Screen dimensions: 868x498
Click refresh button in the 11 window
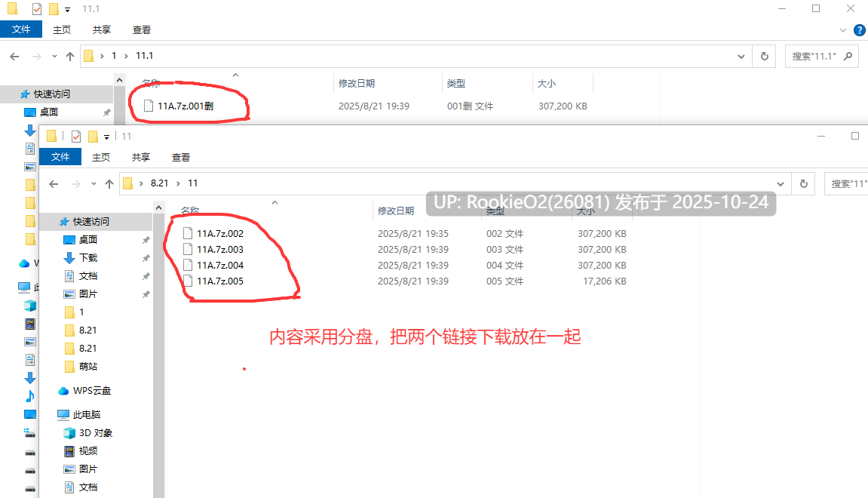click(804, 183)
